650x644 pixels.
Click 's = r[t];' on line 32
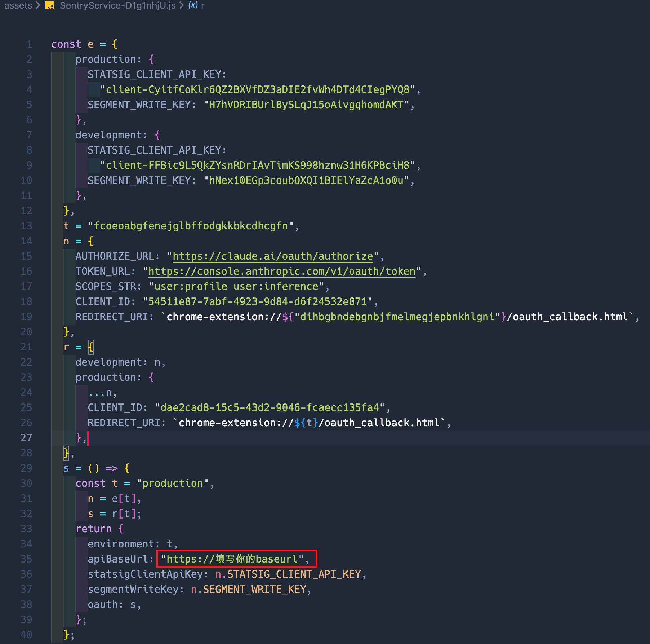coord(115,513)
